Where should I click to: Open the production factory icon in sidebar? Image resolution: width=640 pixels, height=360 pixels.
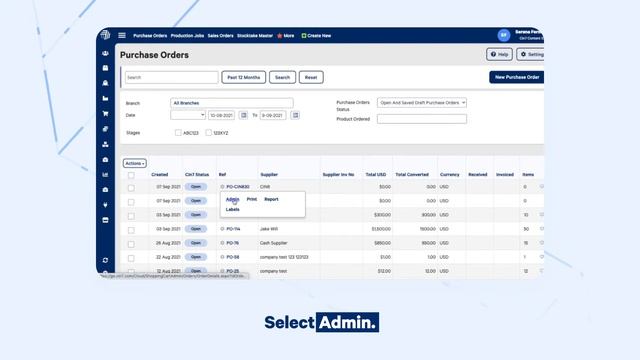tap(105, 98)
